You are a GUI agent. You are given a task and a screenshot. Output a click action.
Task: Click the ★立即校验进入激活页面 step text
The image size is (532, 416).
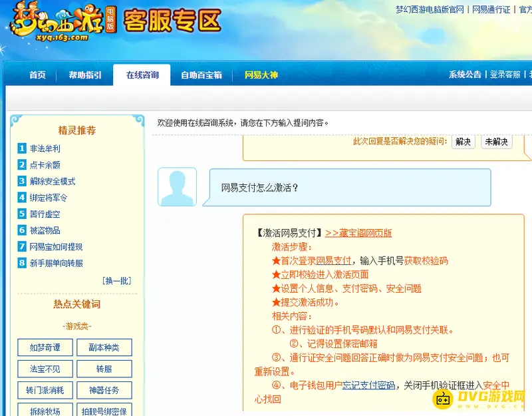tap(320, 274)
